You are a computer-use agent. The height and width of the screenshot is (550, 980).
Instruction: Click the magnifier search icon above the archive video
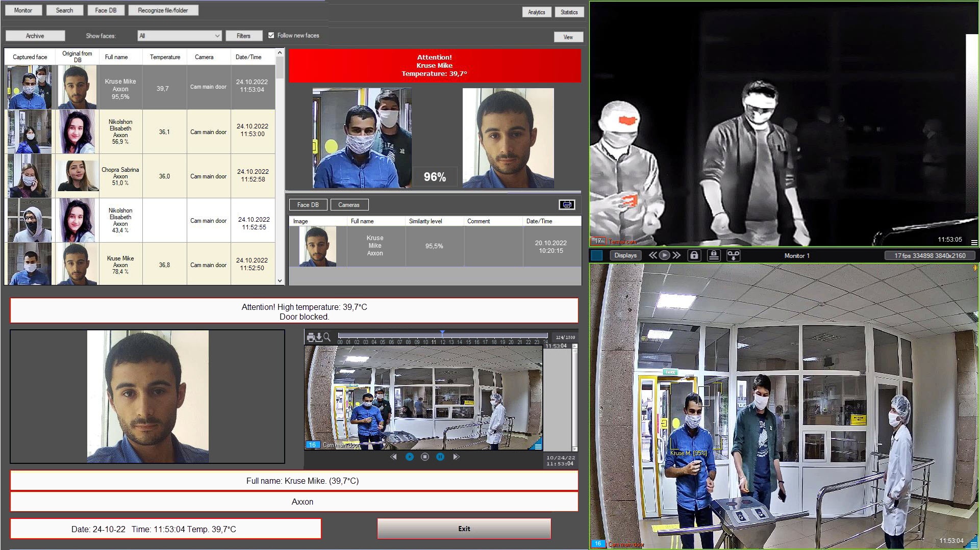pos(327,337)
